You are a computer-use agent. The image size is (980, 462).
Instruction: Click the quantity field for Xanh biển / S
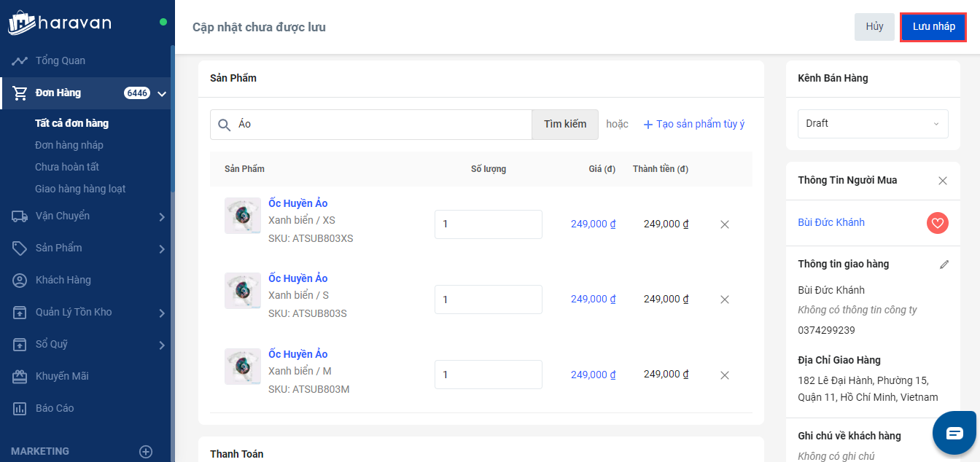[488, 299]
